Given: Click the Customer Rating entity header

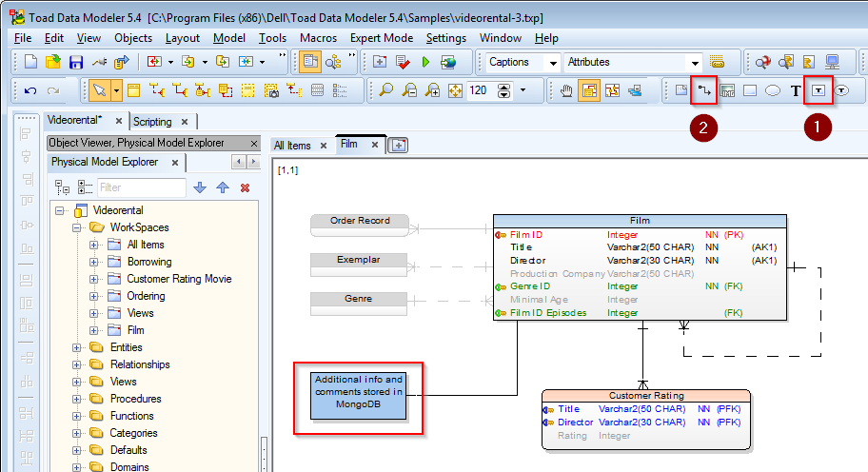Looking at the screenshot, I should click(x=646, y=396).
